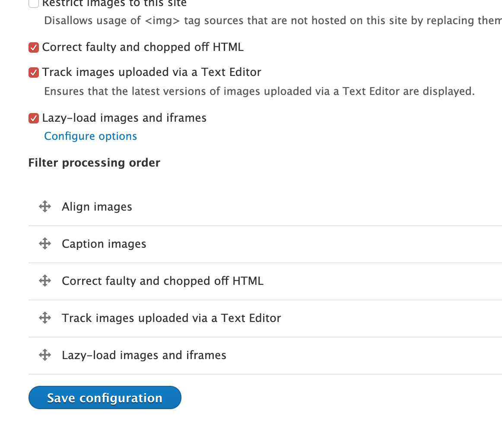The width and height of the screenshot is (502, 448).
Task: Click the Filter processing order heading
Action: point(94,163)
